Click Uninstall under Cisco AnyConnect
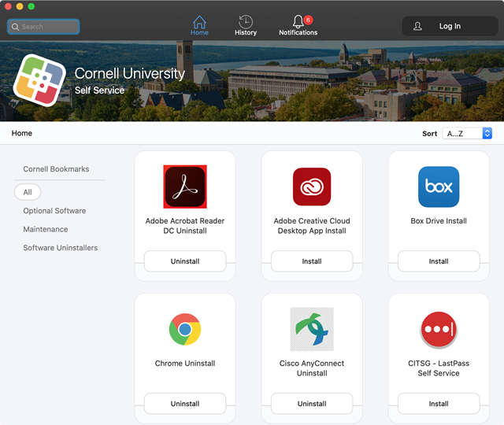 coord(312,404)
